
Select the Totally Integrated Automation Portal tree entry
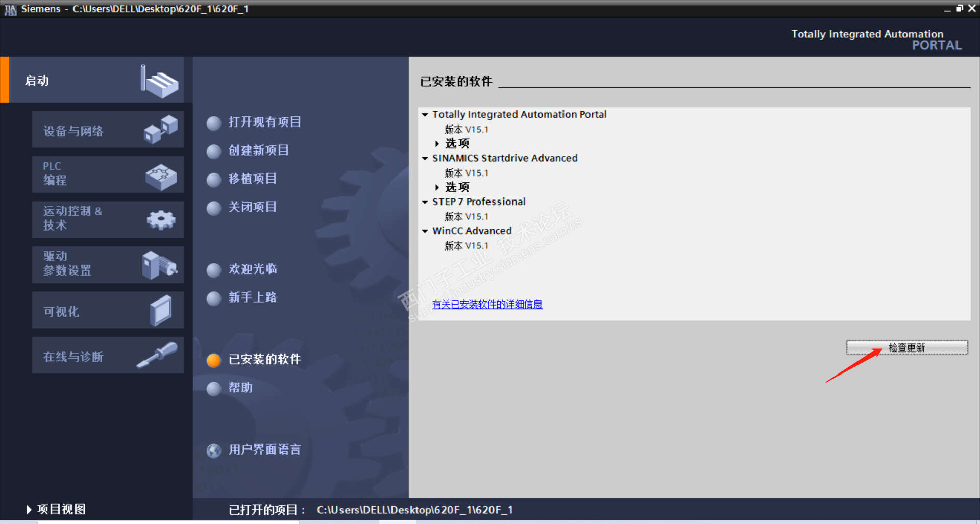tap(520, 115)
